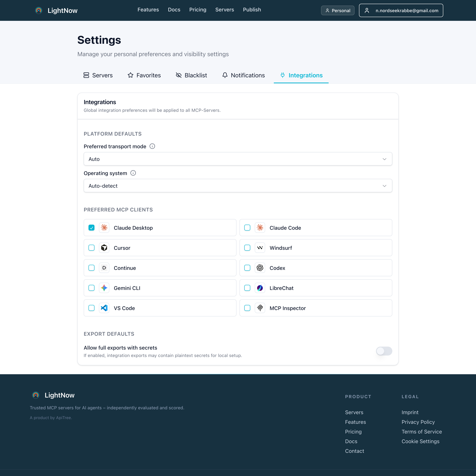This screenshot has width=476, height=476.
Task: Open the n.nordseekrabbe@gmail.com account button
Action: [401, 10]
